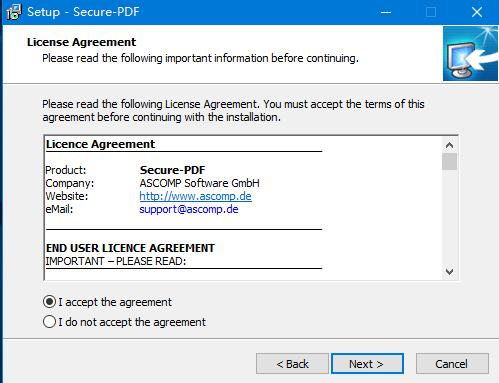
Task: Click the license text scrollbar thumb
Action: [x=449, y=162]
